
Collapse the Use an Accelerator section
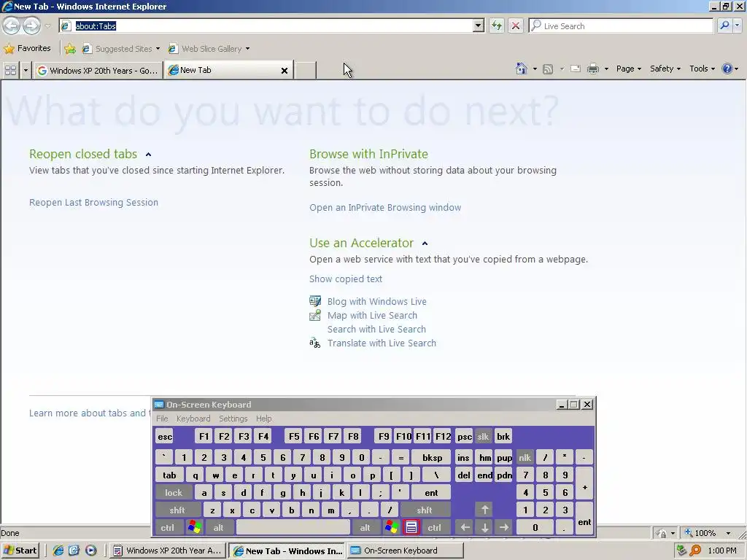[x=425, y=244]
